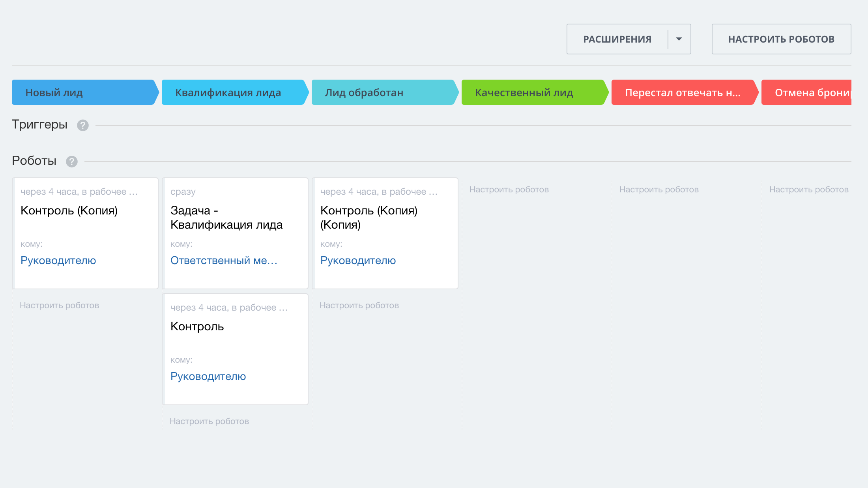868x488 pixels.
Task: Click Настроить роботов under Новый лид column
Action: pyautogui.click(x=59, y=305)
